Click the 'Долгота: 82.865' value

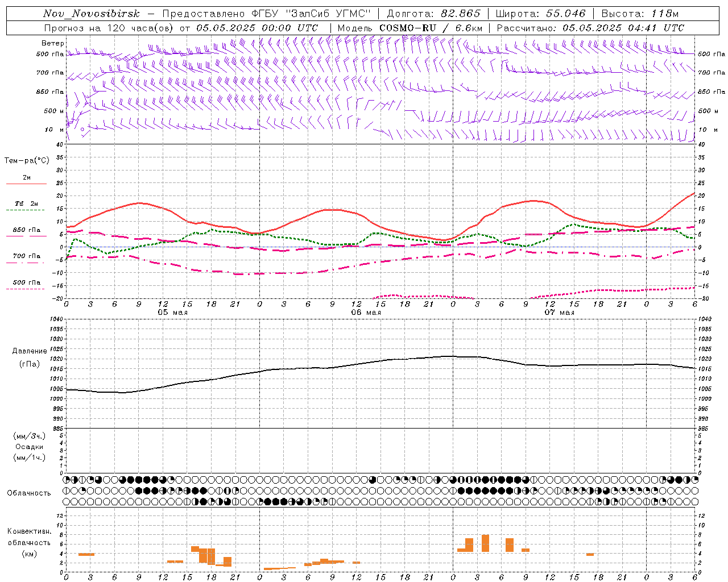coord(433,14)
